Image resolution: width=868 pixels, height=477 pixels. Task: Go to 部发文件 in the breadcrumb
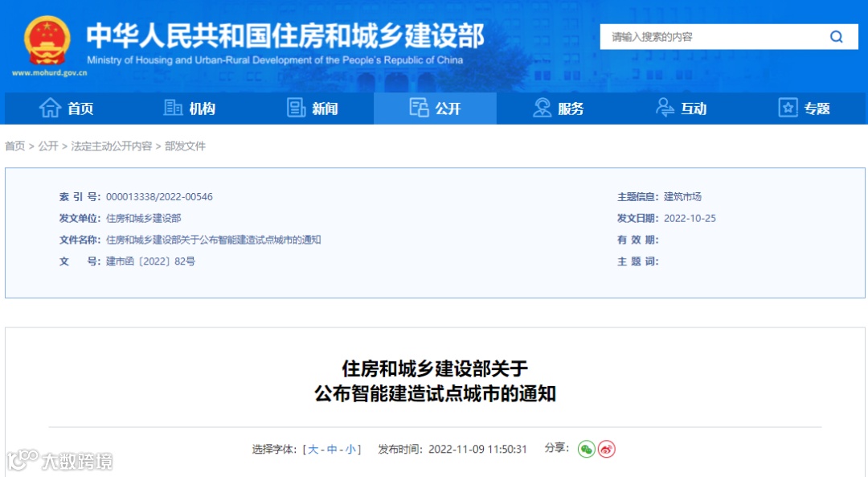click(x=185, y=146)
